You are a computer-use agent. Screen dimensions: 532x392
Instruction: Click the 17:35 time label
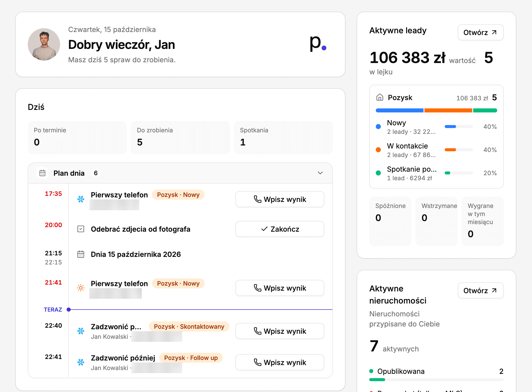(x=53, y=194)
